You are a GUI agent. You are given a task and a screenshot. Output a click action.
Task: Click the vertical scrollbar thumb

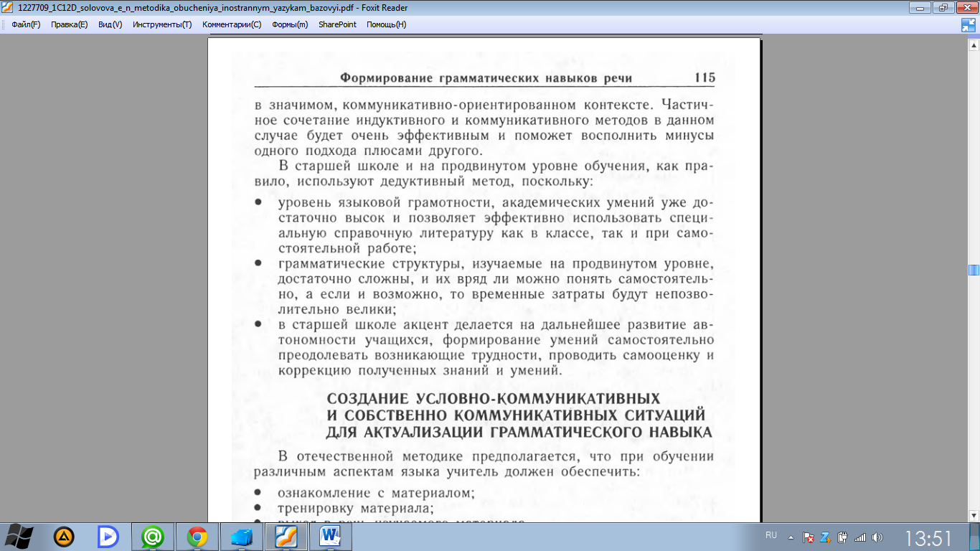(x=974, y=270)
